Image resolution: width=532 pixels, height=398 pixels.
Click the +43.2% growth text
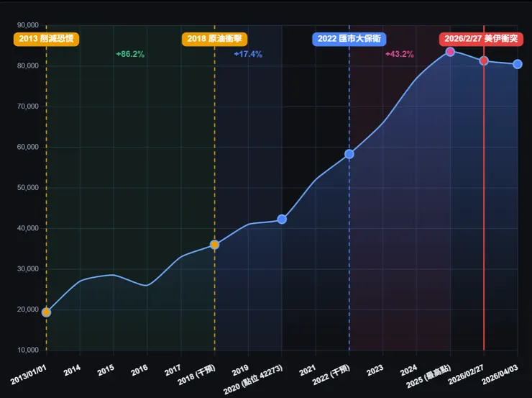[400, 54]
